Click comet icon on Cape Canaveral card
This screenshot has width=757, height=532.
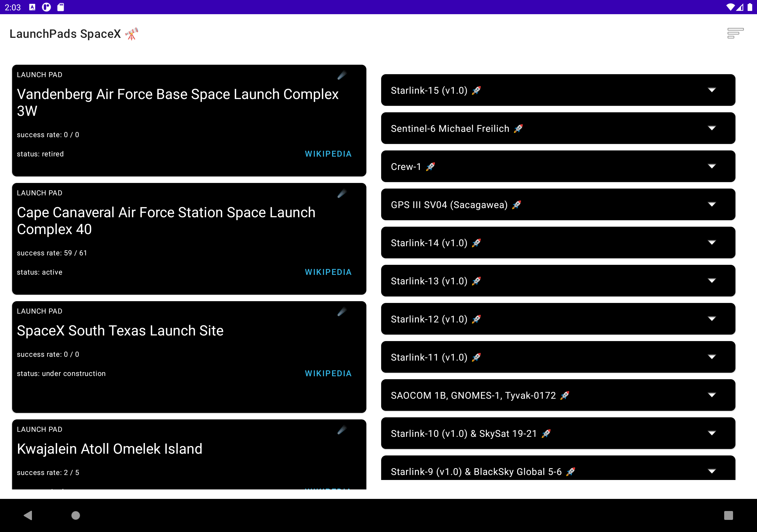pos(342,194)
